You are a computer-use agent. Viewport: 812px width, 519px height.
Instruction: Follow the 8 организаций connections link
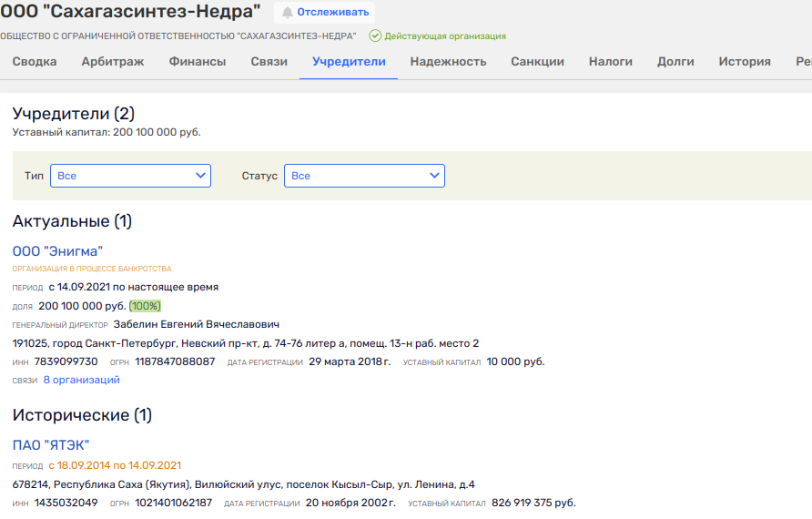[81, 380]
